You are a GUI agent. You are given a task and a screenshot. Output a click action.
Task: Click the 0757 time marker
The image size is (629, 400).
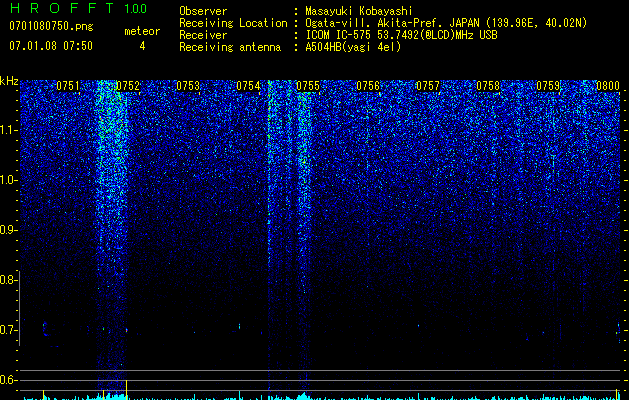tap(428, 86)
